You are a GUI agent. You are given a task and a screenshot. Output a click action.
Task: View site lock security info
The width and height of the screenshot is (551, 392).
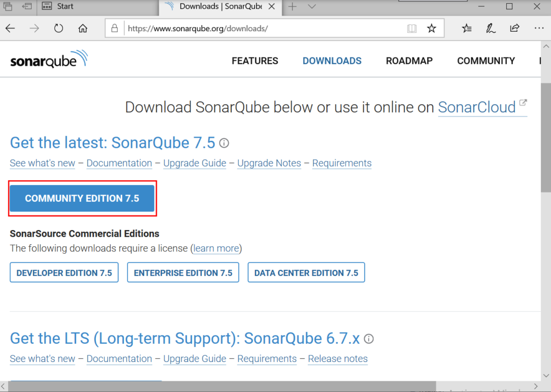pos(114,28)
